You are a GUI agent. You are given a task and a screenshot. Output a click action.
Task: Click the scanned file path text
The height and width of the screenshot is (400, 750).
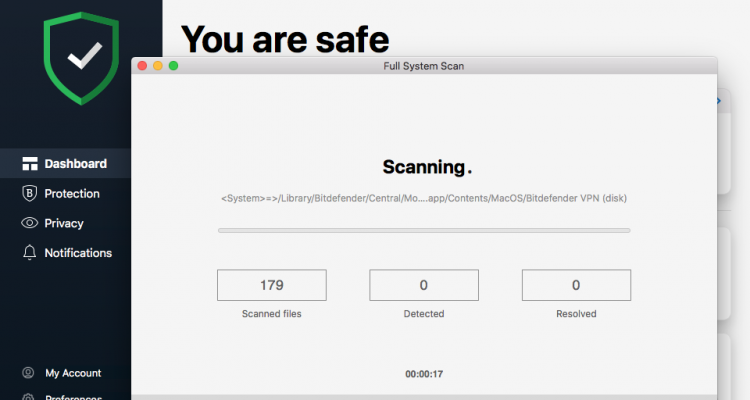coord(424,198)
